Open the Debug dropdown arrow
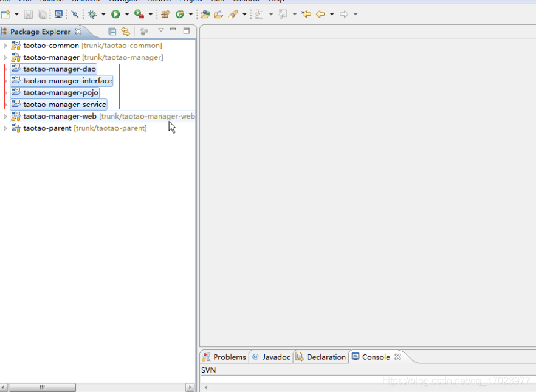536x392 pixels. coord(103,15)
